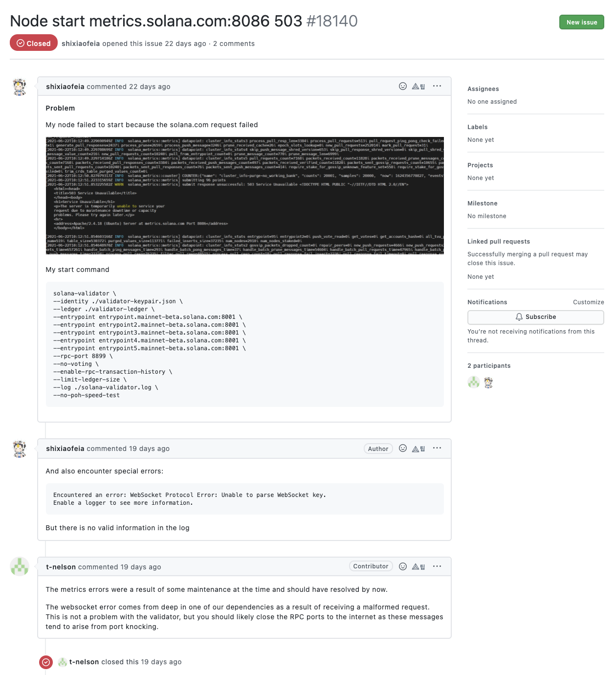Viewport: 616px width, 675px height.
Task: Click the '--rpc-port 8899' code line
Action: pyautogui.click(x=83, y=356)
